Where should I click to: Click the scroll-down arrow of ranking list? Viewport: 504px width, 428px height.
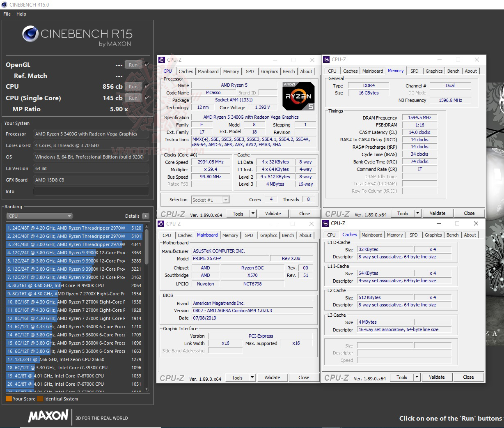click(147, 389)
